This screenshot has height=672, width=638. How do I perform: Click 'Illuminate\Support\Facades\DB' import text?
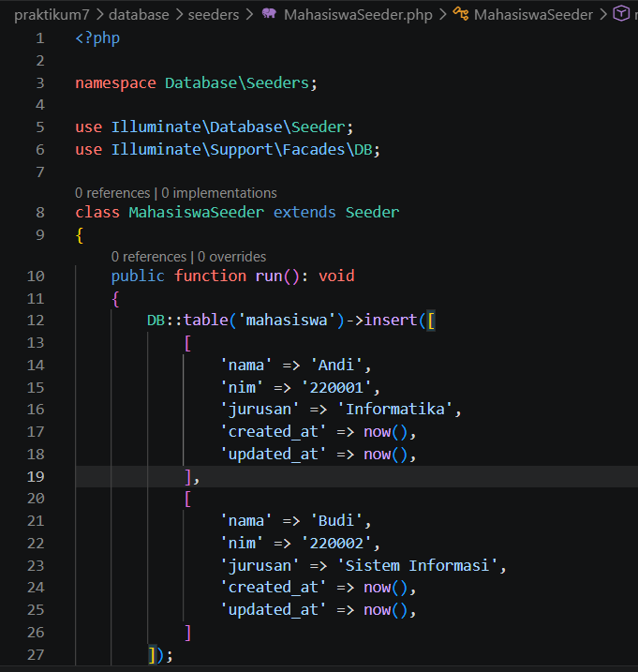pyautogui.click(x=242, y=149)
